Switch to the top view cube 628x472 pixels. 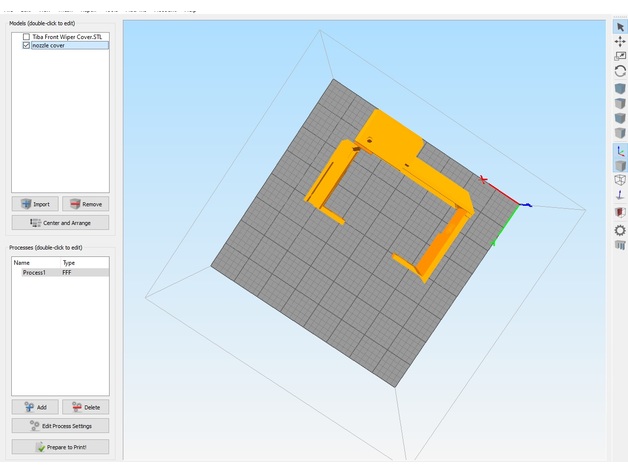tap(620, 103)
